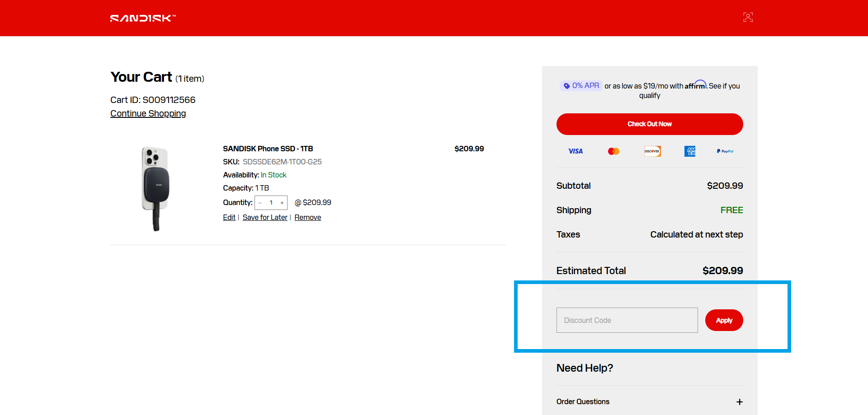Expand the Order Questions section
The height and width of the screenshot is (415, 868).
650,402
